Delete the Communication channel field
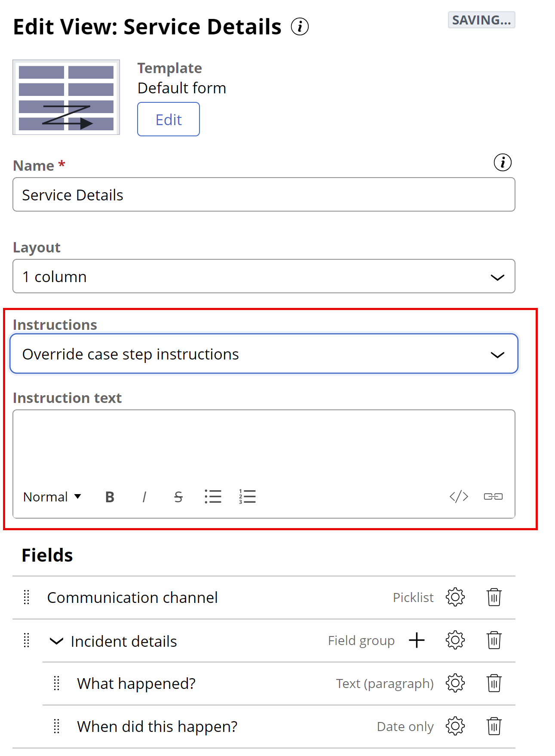 pyautogui.click(x=494, y=597)
